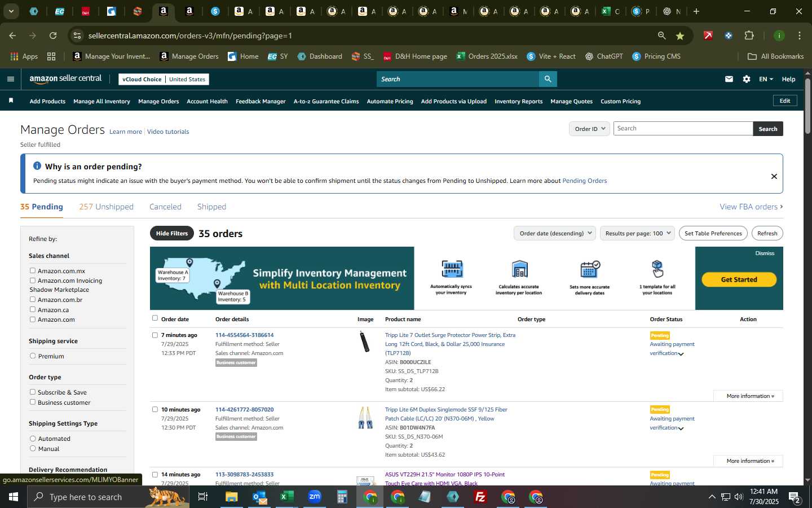Open the EN language dropdown

point(766,79)
